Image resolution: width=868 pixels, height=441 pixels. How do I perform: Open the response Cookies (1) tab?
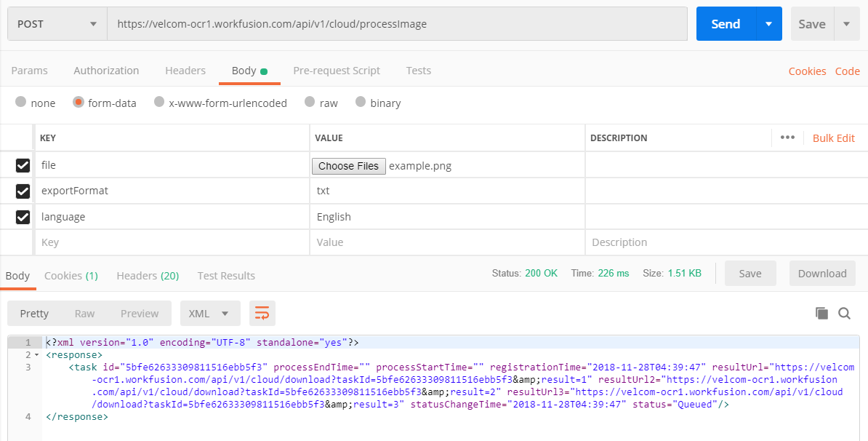click(71, 275)
